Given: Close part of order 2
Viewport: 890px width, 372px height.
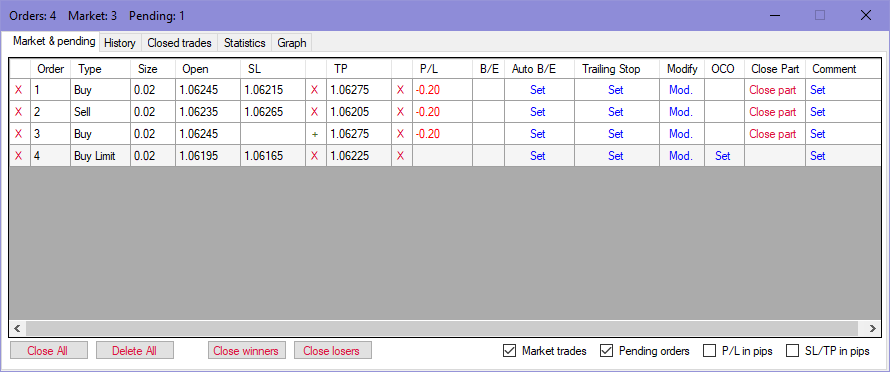Looking at the screenshot, I should coord(773,112).
